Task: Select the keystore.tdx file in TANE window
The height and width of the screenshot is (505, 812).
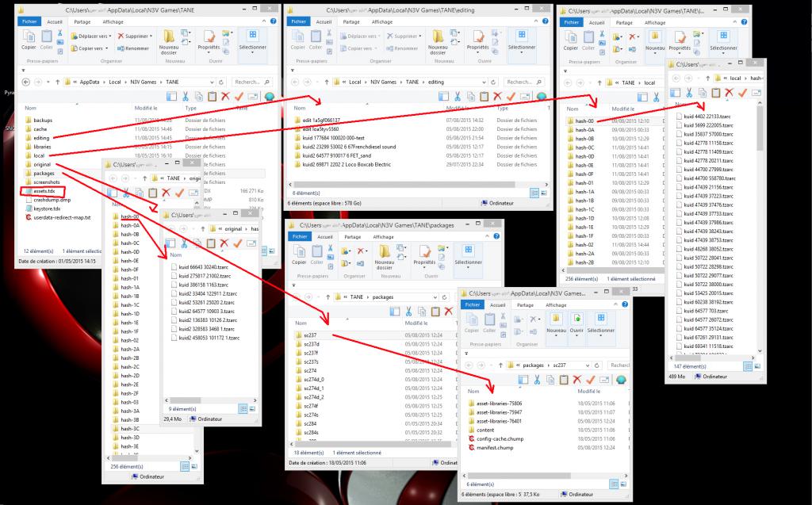Action: click(47, 209)
